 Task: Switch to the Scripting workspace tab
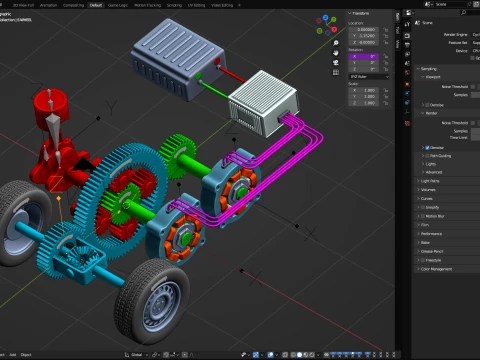pyautogui.click(x=174, y=5)
